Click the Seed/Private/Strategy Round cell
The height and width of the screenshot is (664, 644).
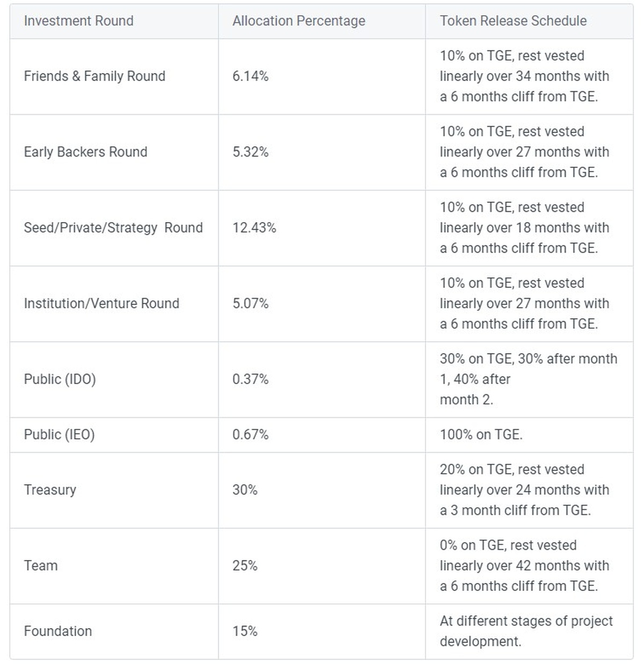113,227
